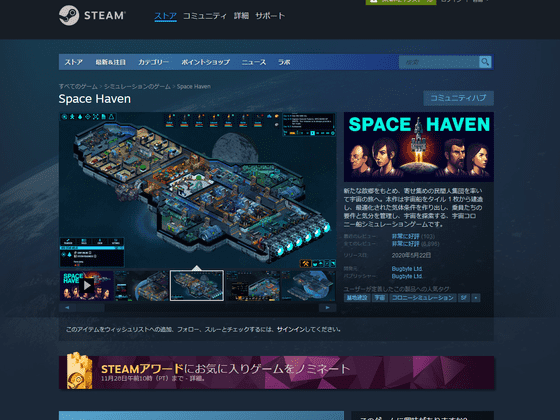The width and height of the screenshot is (560, 420).
Task: Open ポイントショップ in store bar
Action: (x=205, y=62)
